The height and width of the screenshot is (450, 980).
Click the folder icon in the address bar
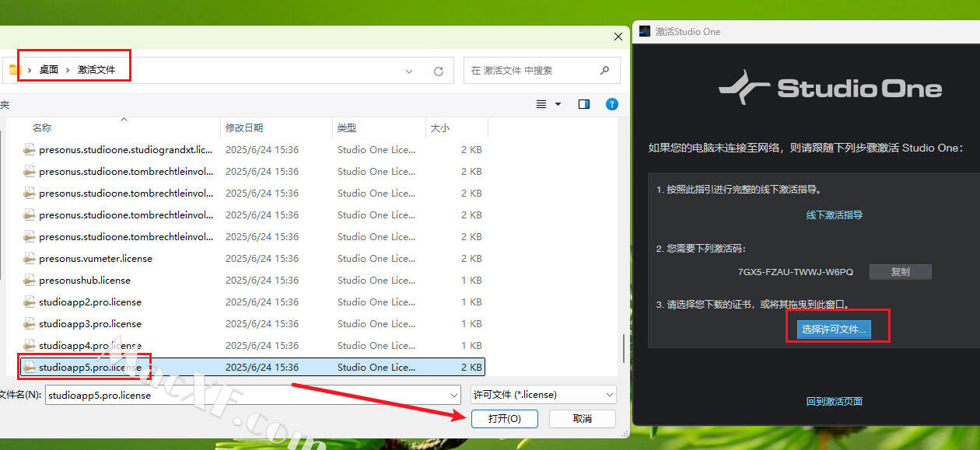pos(15,70)
